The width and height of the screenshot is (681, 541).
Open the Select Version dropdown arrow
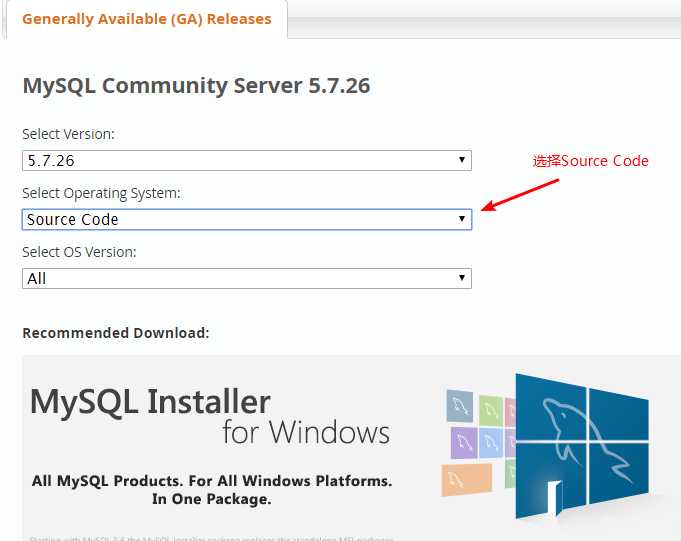pos(461,160)
